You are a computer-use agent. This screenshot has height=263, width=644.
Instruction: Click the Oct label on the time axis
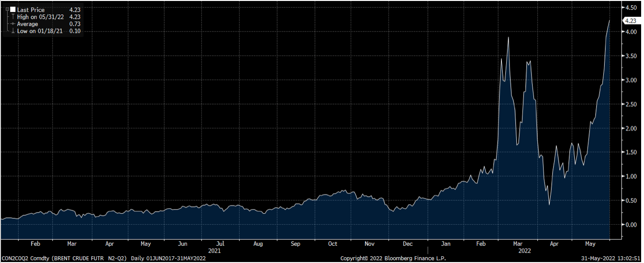pyautogui.click(x=333, y=244)
